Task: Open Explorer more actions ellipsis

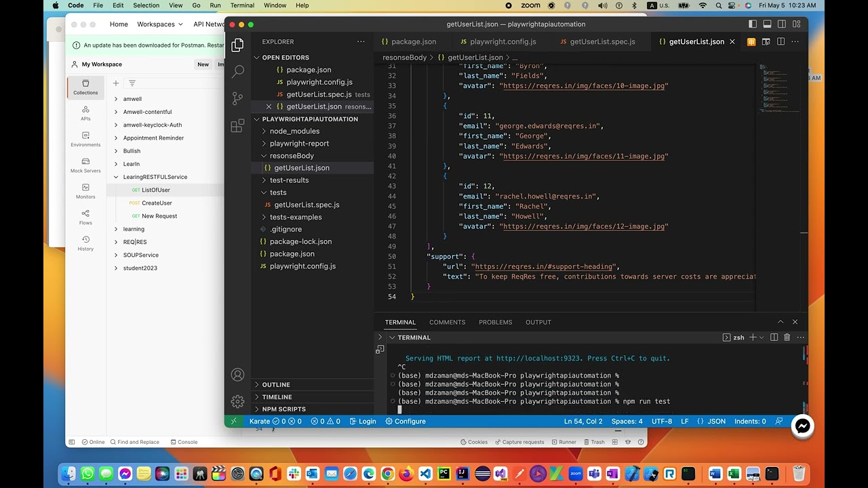Action: 361,41
